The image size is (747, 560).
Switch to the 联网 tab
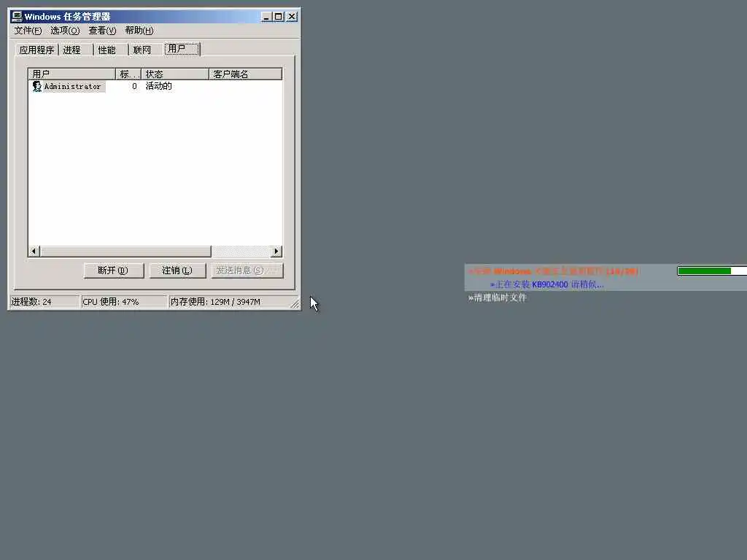tap(145, 50)
